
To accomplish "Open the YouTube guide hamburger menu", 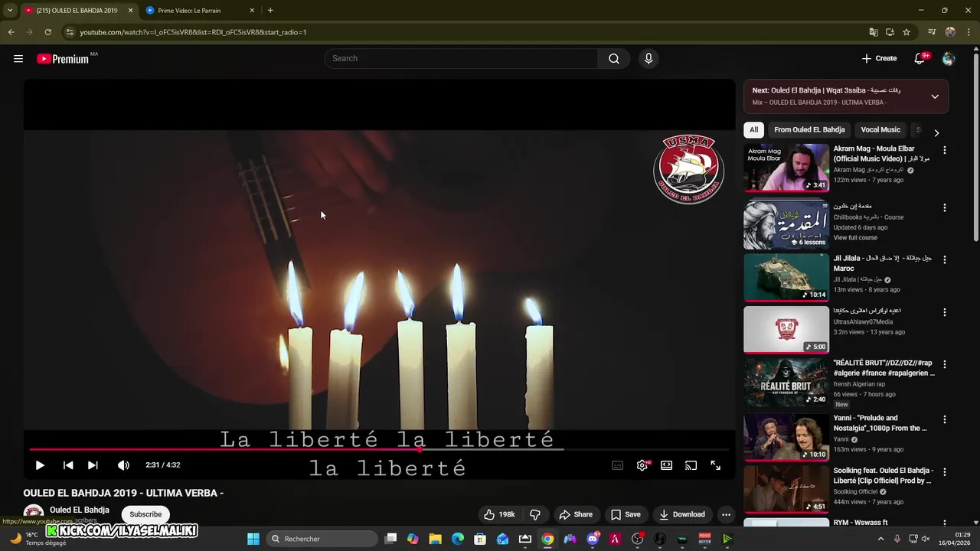I will [x=18, y=59].
